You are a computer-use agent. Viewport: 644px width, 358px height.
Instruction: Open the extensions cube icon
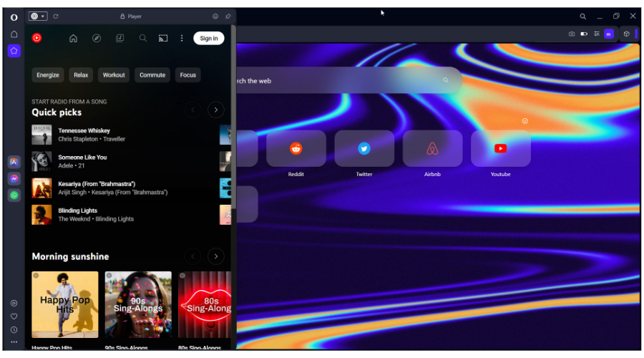pyautogui.click(x=626, y=34)
